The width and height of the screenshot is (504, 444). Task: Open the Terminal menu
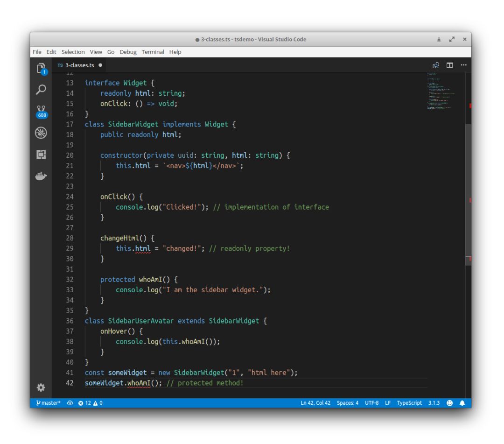153,52
